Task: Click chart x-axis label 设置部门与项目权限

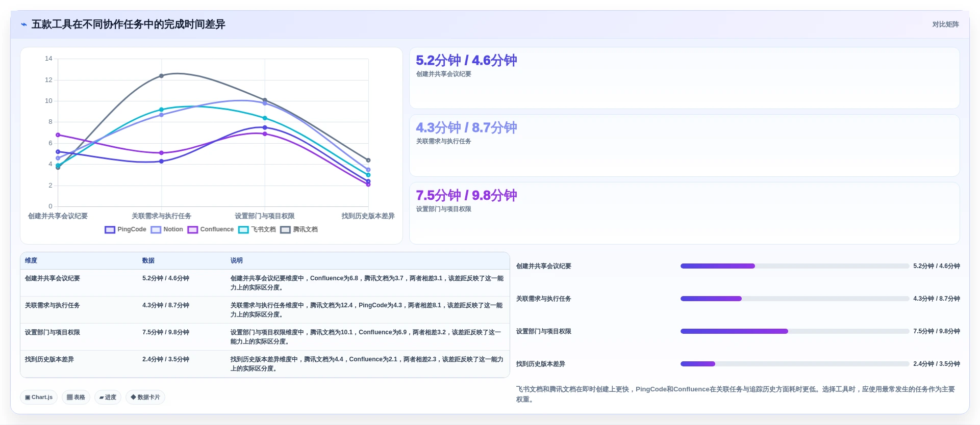Action: tap(265, 216)
